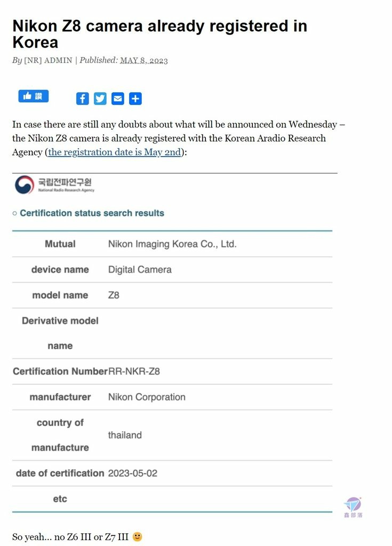Open more sharing options plus icon

tap(135, 99)
